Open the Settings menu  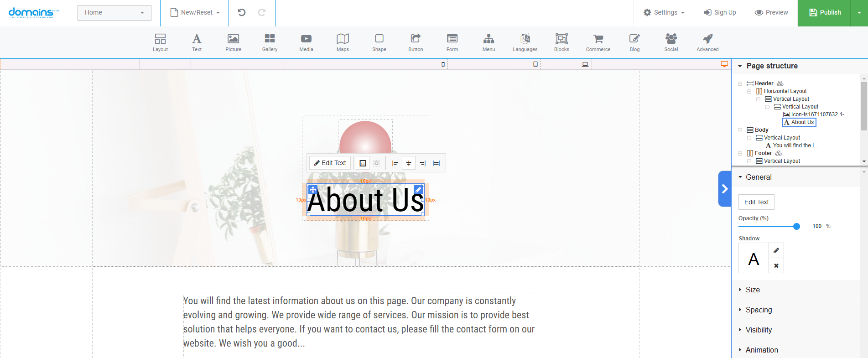coord(664,12)
